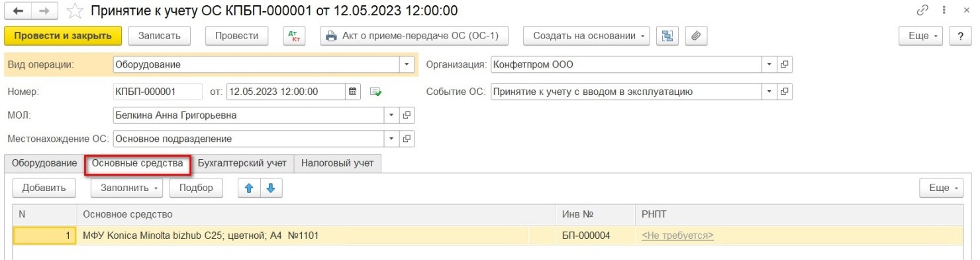Move row down with blue arrow
The width and height of the screenshot is (980, 260).
coord(271,188)
